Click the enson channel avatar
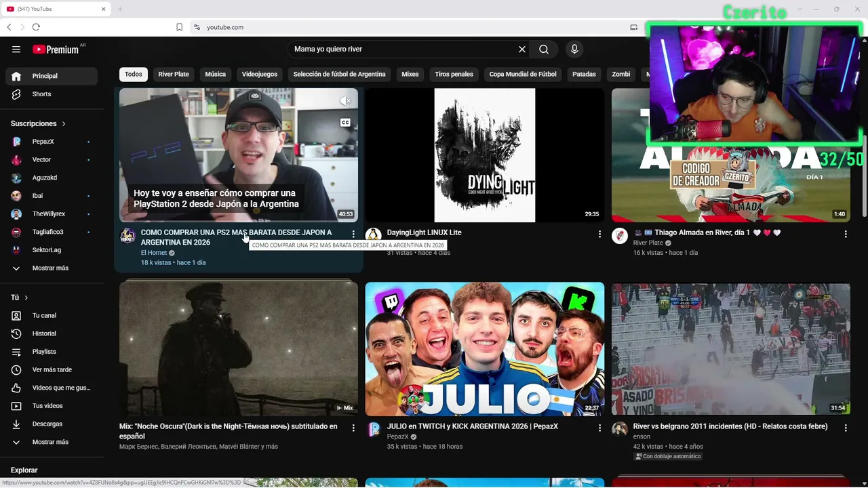Image resolution: width=868 pixels, height=488 pixels. [x=620, y=430]
